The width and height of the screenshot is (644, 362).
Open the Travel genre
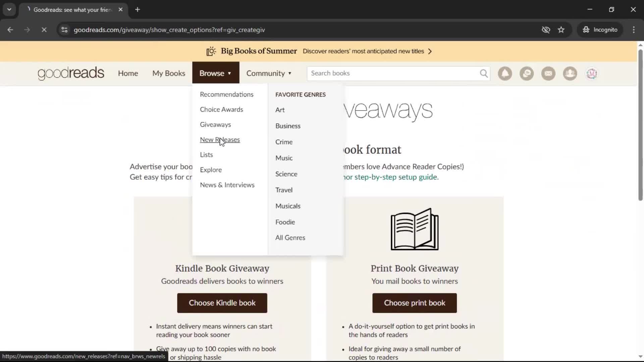point(284,190)
